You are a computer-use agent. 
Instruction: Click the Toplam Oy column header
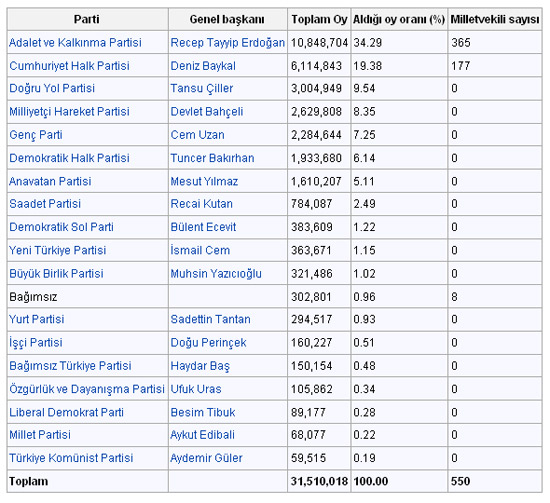pyautogui.click(x=319, y=19)
